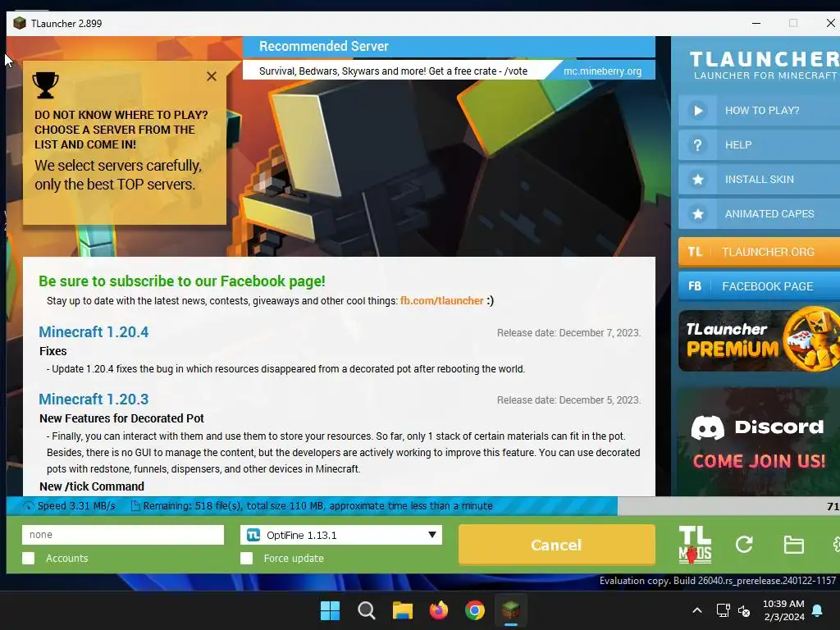Open the settings gear icon in bottom bar
Viewport: 840px width, 630px height.
click(x=836, y=545)
